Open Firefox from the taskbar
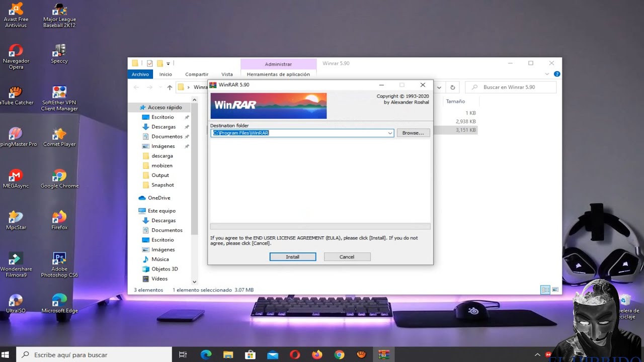This screenshot has height=362, width=644. pyautogui.click(x=317, y=354)
